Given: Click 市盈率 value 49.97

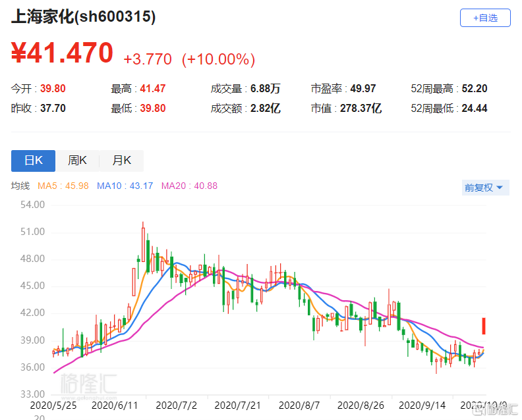Looking at the screenshot, I should (x=363, y=89).
